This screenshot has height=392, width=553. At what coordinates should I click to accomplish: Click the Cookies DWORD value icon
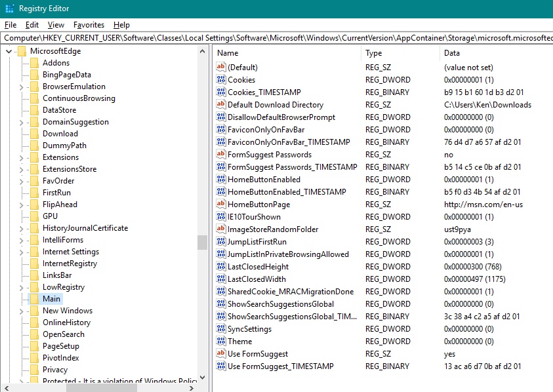(x=221, y=79)
